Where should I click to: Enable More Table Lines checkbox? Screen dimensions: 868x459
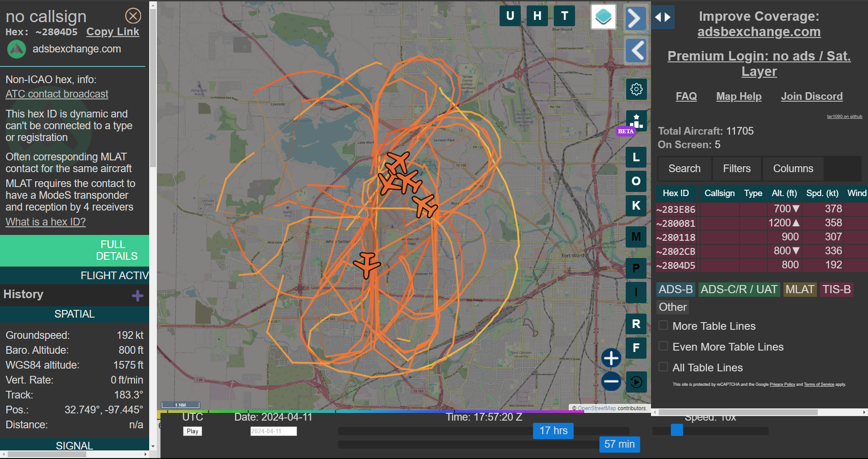tap(663, 325)
